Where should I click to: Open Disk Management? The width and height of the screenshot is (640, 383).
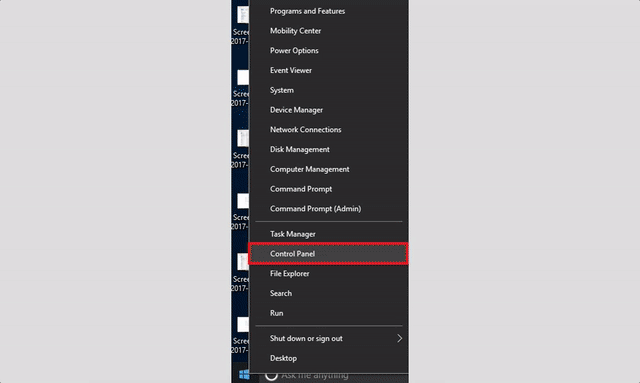328,149
